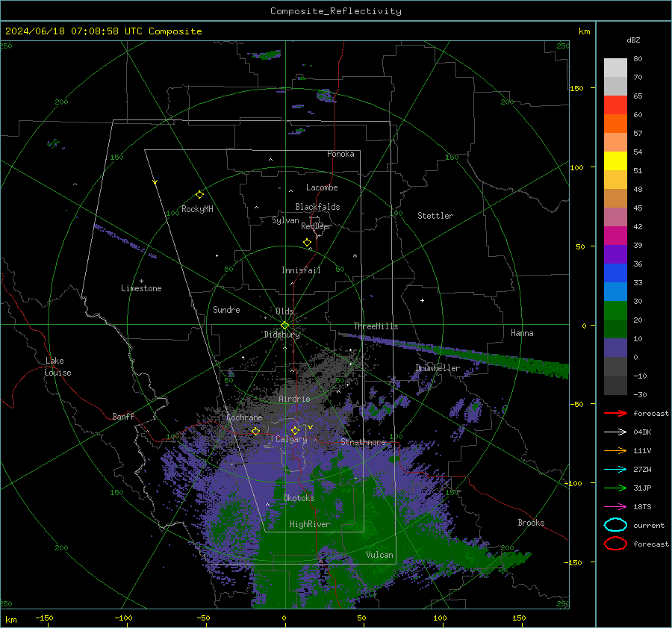672x628 pixels.
Task: Pick the dark orange 57–60 dBZ swatch
Action: 615,124
